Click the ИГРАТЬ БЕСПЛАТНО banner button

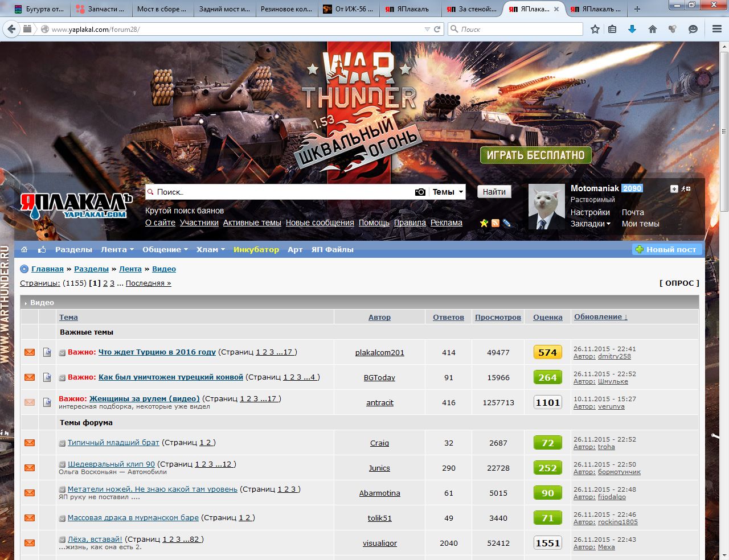point(535,155)
